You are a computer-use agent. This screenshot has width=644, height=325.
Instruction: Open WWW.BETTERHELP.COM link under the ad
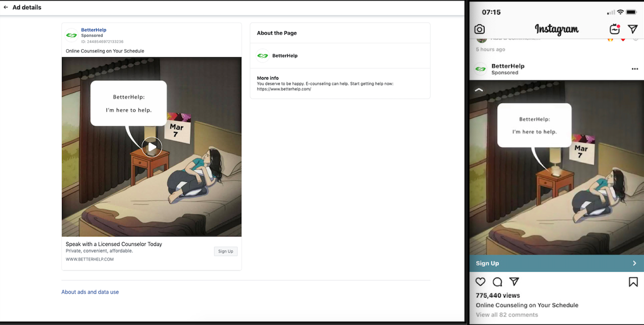(x=90, y=259)
